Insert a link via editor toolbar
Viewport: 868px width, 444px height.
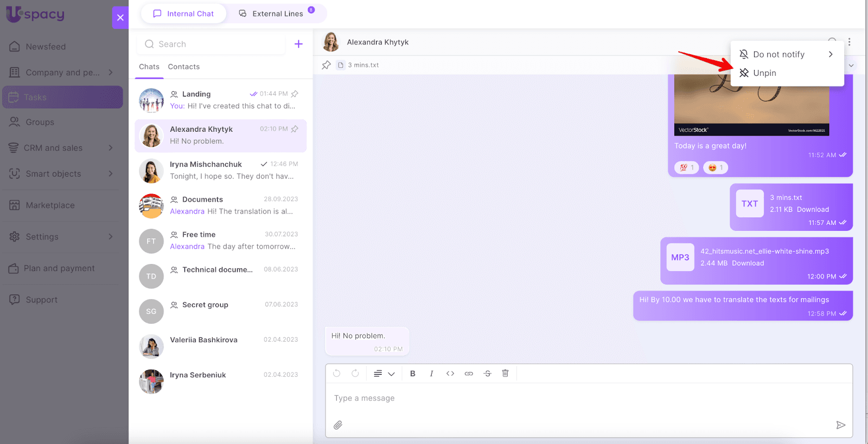pos(469,374)
